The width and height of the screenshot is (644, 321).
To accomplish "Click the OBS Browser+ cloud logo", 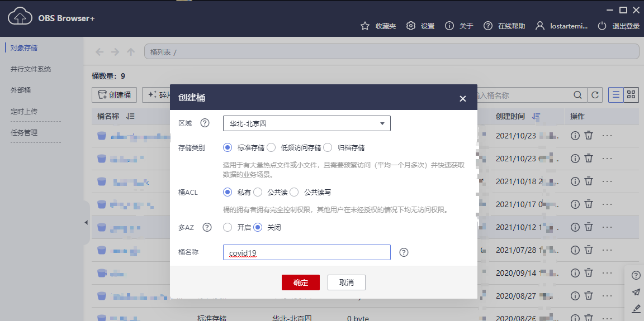I will 20,17.
